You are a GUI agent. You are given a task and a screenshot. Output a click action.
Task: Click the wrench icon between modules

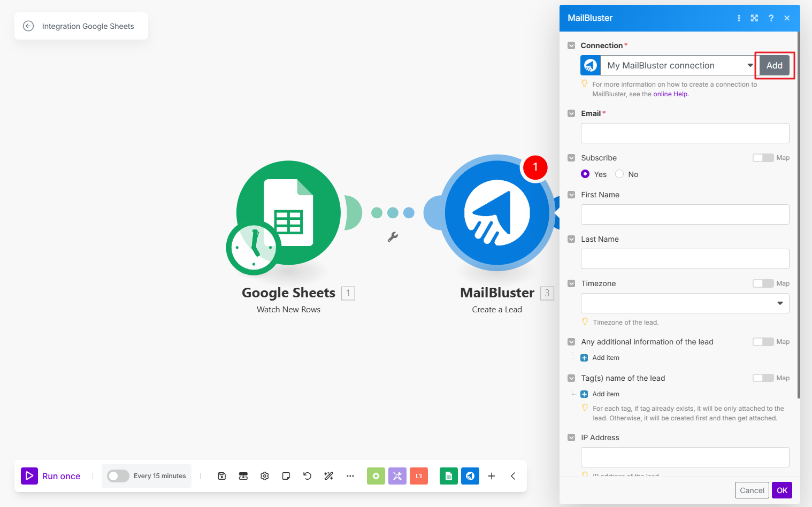393,237
